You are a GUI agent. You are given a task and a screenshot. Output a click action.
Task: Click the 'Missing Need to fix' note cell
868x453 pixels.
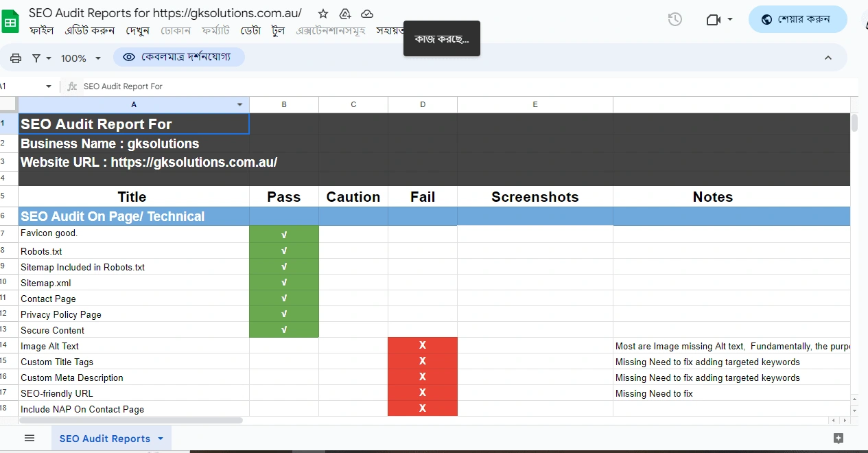pos(731,393)
